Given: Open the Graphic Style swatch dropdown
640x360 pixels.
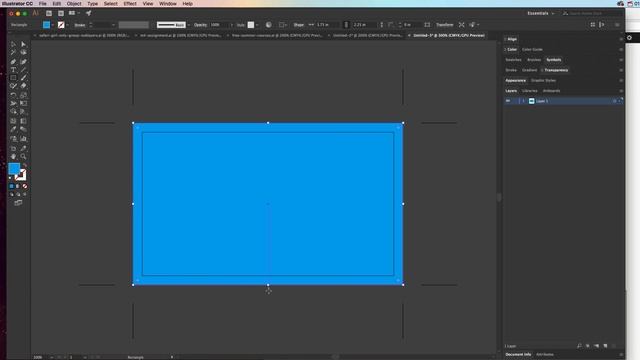Looking at the screenshot, I should click(x=257, y=25).
